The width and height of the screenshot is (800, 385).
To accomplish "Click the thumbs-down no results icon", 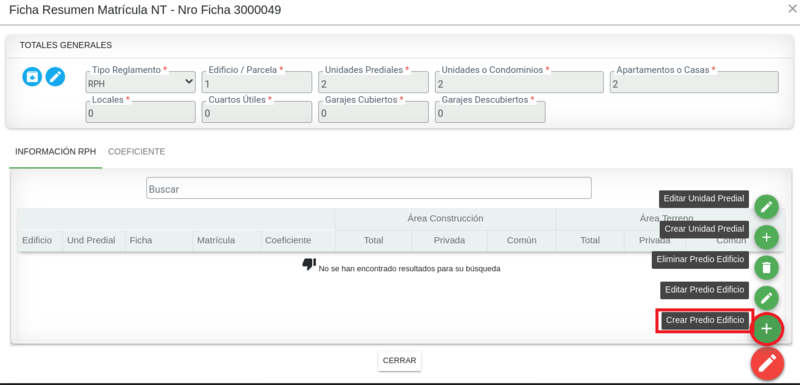I will pyautogui.click(x=309, y=264).
